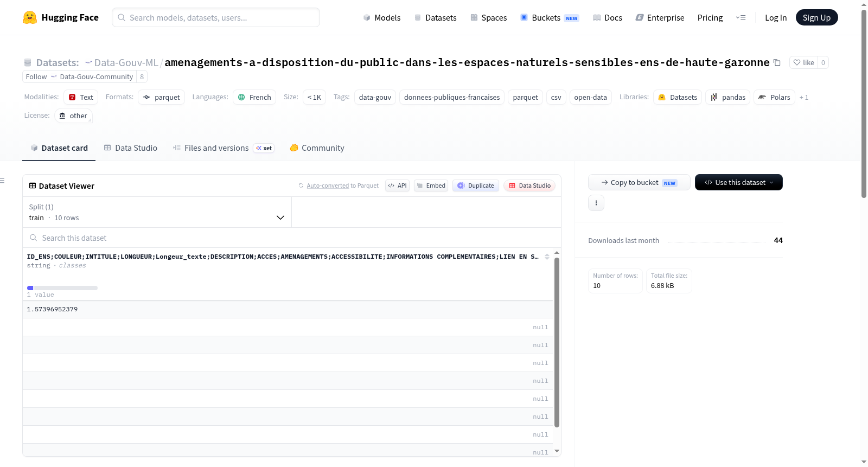Open the Pricing page
This screenshot has width=868, height=467.
tap(710, 17)
